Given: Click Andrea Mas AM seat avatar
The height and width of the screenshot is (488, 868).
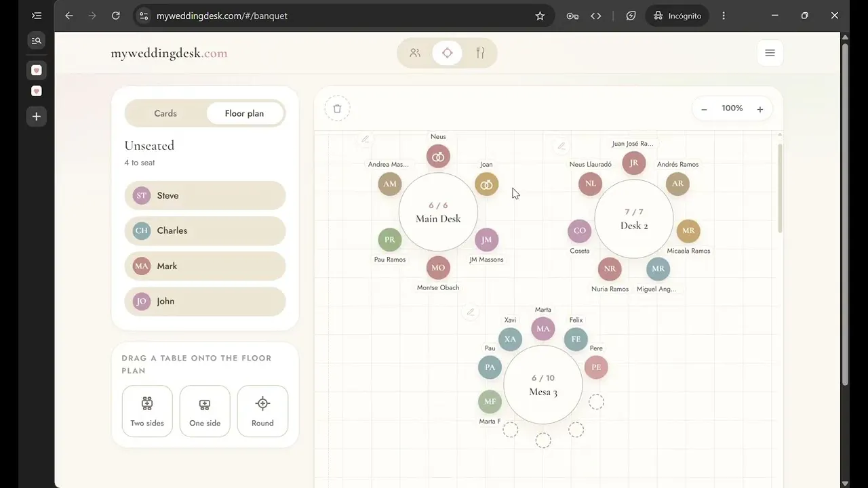Looking at the screenshot, I should [390, 184].
